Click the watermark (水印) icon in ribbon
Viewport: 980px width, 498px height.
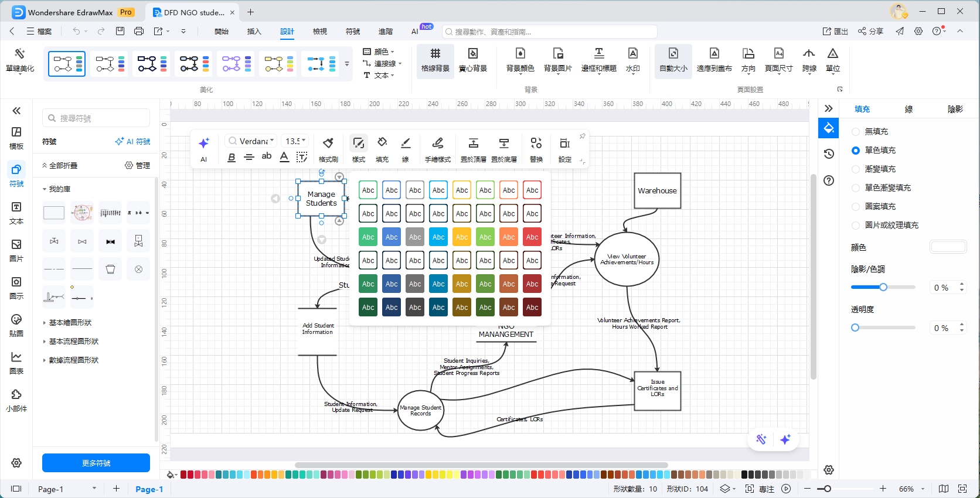pos(632,54)
